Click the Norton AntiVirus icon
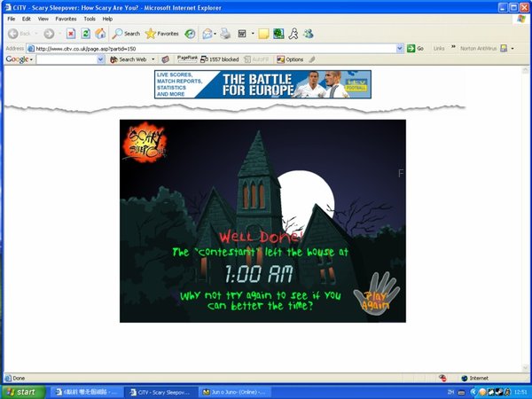 pos(504,49)
